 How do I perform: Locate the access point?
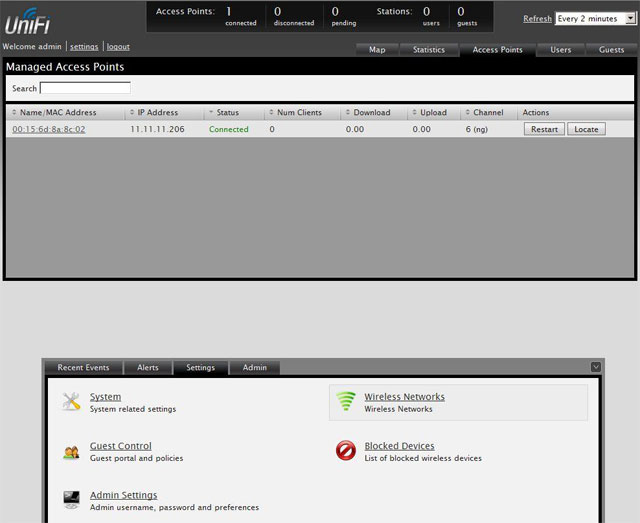point(586,129)
